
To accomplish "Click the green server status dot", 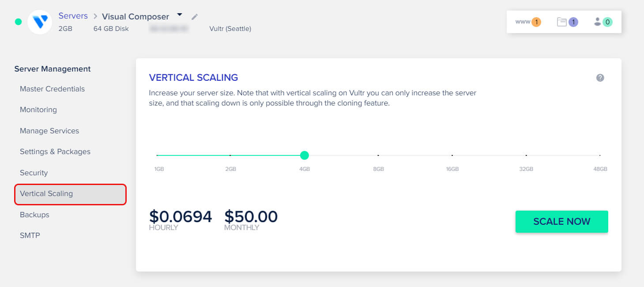I will tap(18, 22).
